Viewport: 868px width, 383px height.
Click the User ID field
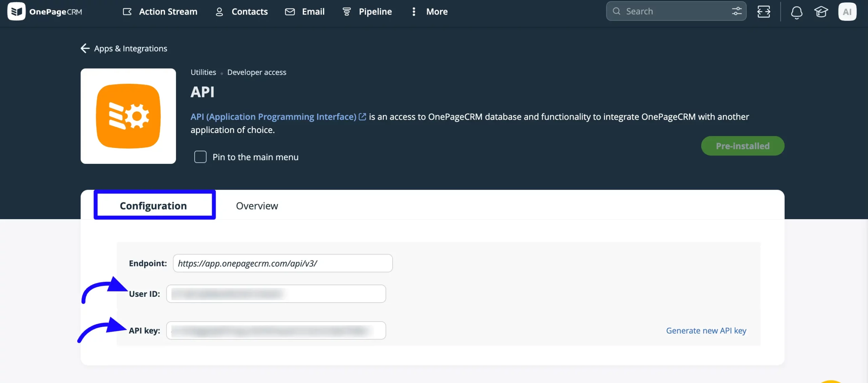276,294
